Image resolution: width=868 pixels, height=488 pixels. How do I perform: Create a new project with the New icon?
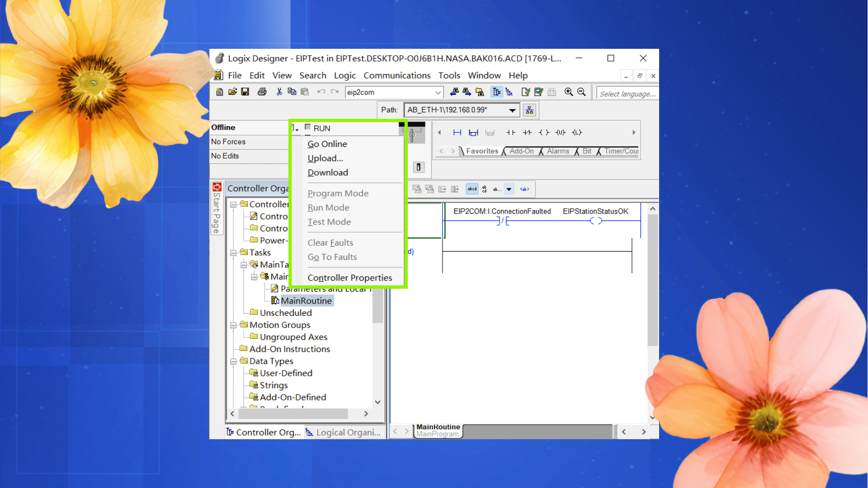pyautogui.click(x=220, y=92)
